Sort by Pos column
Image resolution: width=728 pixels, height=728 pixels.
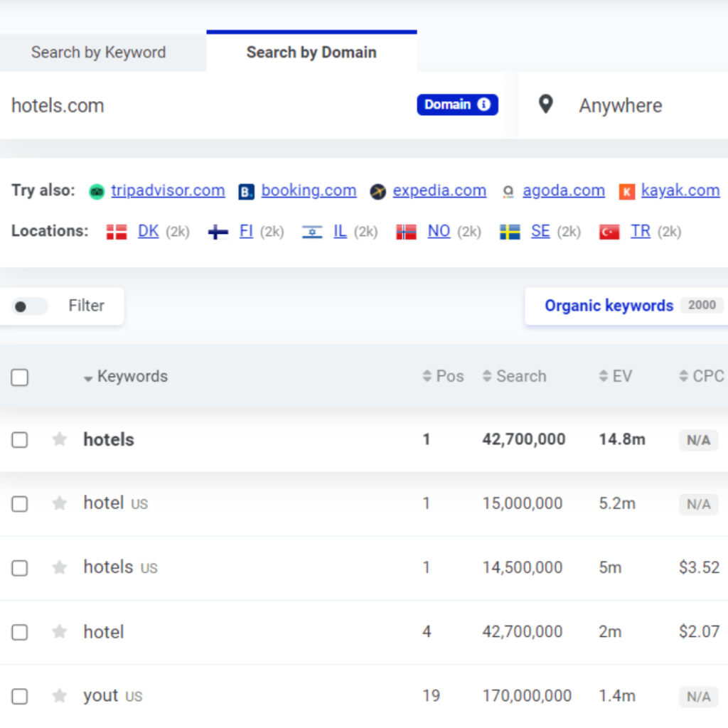pos(444,376)
